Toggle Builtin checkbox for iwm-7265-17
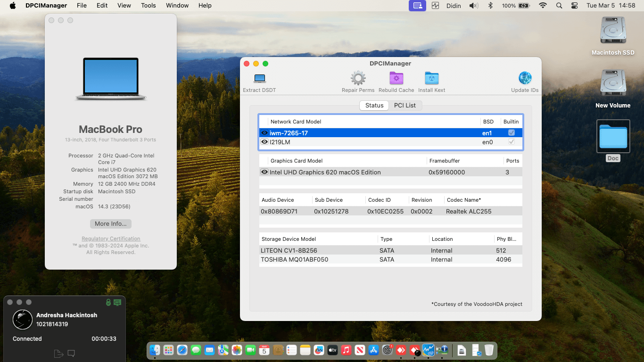This screenshot has height=362, width=644. coord(512,133)
